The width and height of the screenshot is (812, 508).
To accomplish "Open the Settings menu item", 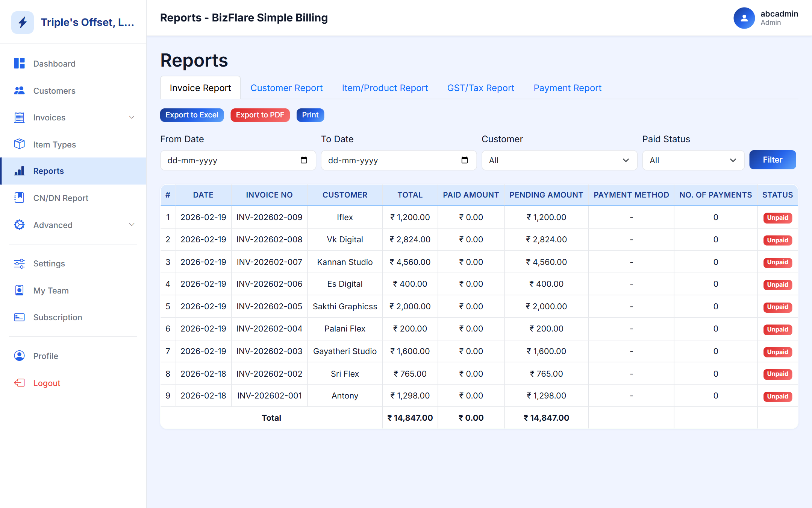I will point(73,263).
